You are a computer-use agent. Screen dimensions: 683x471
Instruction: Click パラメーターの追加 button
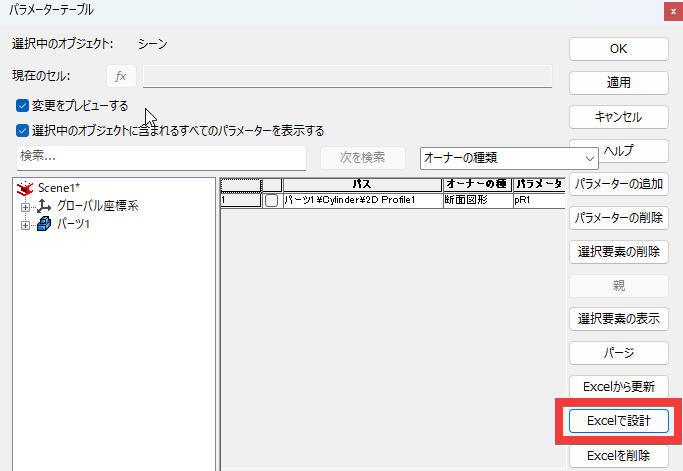[x=619, y=184]
